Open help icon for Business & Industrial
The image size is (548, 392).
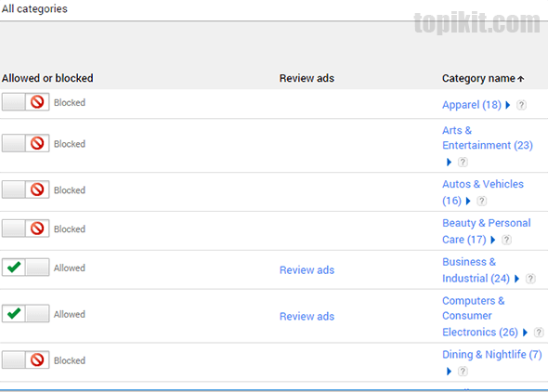(x=530, y=279)
